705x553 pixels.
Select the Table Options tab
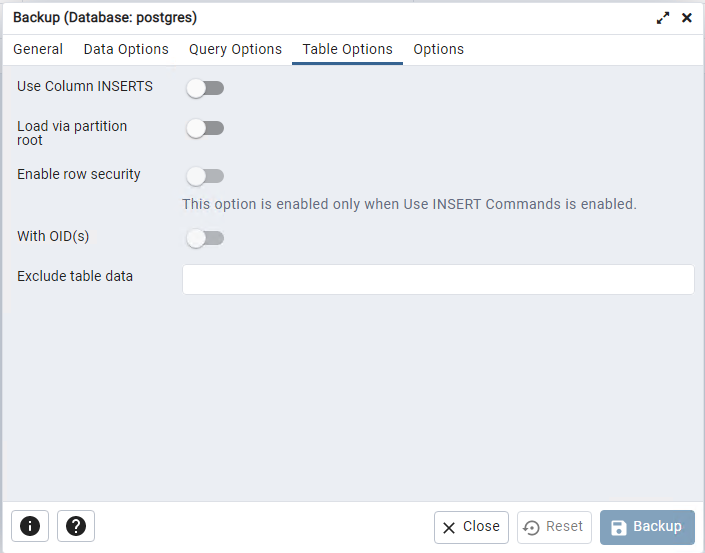tap(348, 49)
